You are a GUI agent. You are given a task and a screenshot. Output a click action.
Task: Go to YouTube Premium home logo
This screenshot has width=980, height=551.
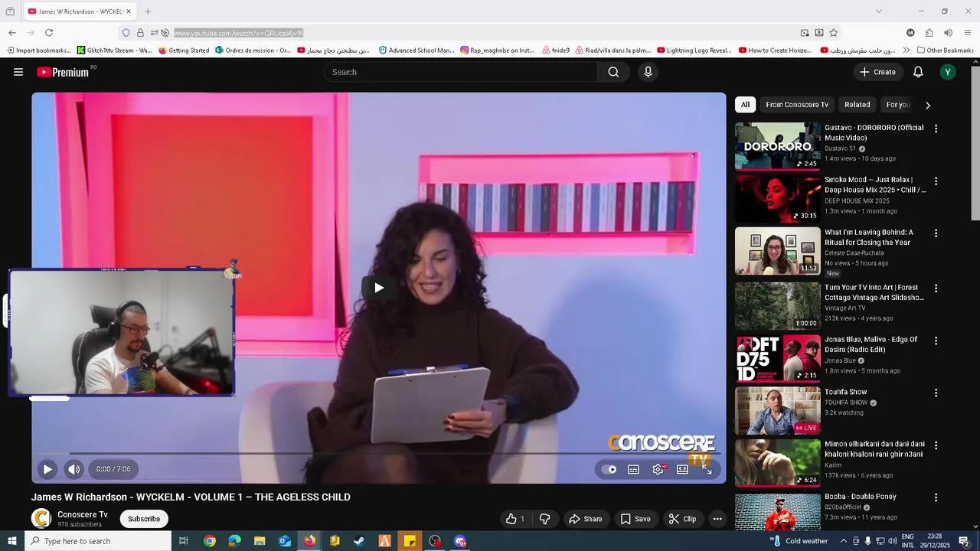pyautogui.click(x=64, y=72)
